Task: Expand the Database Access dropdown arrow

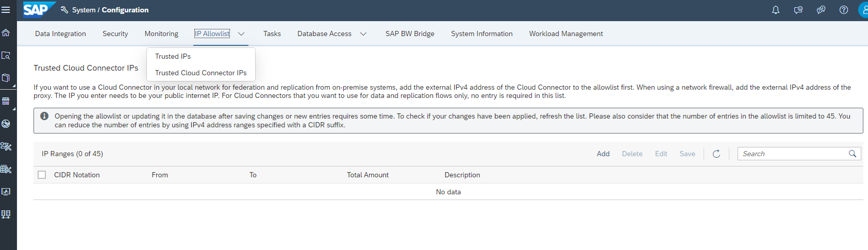Action: click(363, 34)
